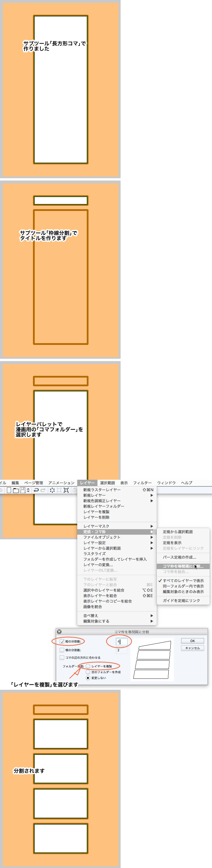This screenshot has width=212, height=868.
Task: Choose コマ枠を等間隔に分割... submenu entry
Action: 183,566
